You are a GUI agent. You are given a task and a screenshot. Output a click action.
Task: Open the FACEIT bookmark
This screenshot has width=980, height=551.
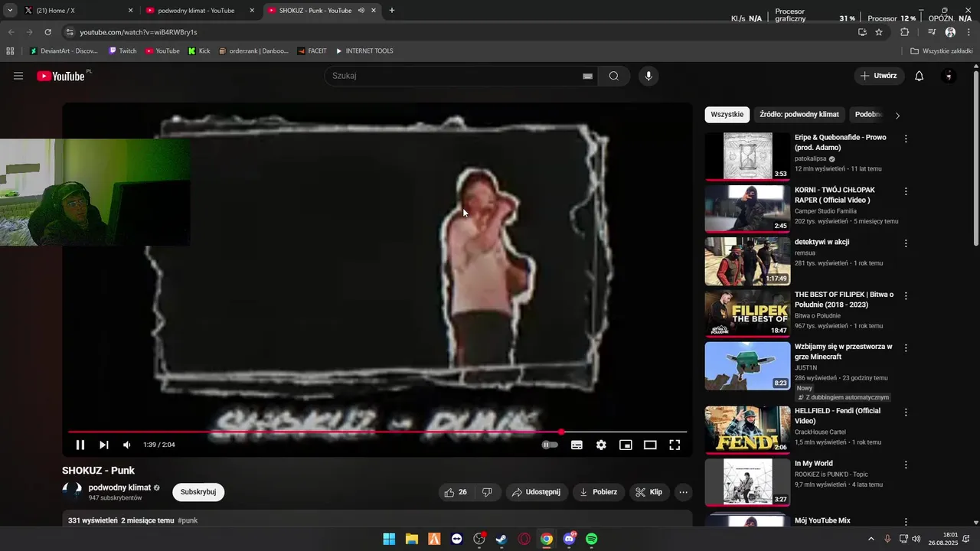click(x=312, y=51)
